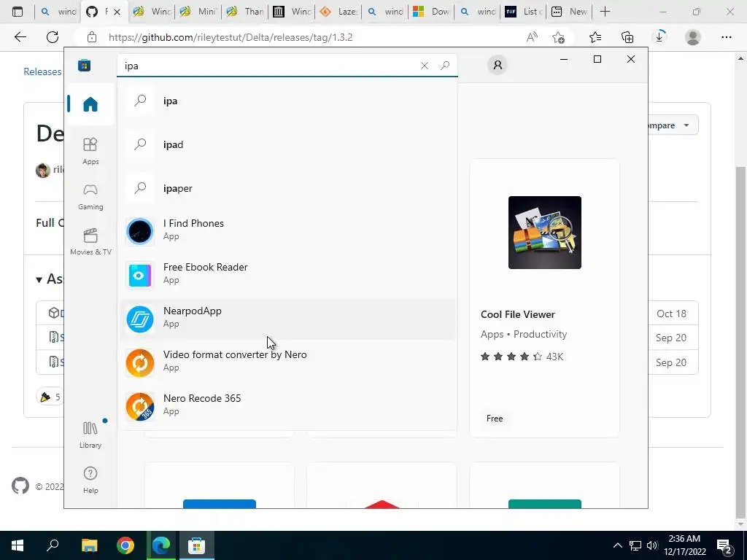This screenshot has width=747, height=560.
Task: Refresh the page in Edge
Action: pyautogui.click(x=53, y=37)
